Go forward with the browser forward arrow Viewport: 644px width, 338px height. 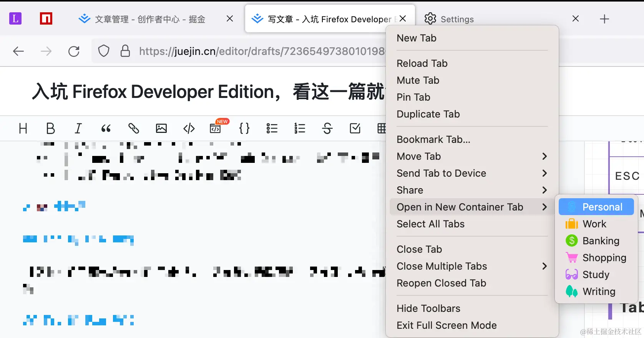46,51
